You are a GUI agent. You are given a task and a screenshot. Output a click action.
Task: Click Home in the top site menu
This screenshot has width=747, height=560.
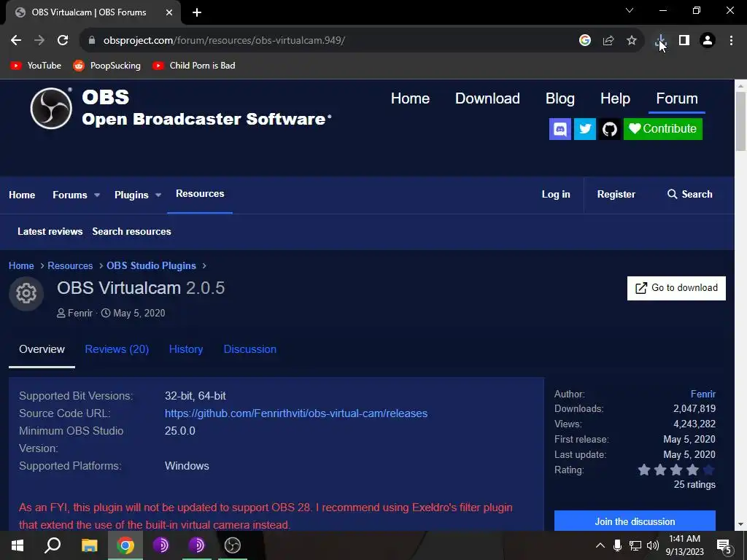(x=410, y=98)
